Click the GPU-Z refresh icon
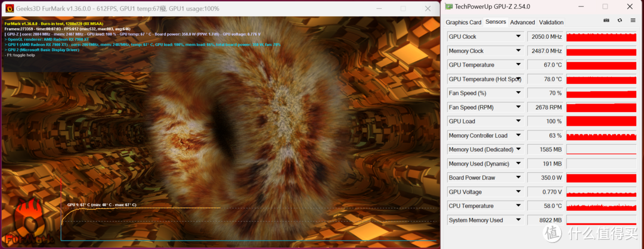The width and height of the screenshot is (644, 249). [x=620, y=20]
